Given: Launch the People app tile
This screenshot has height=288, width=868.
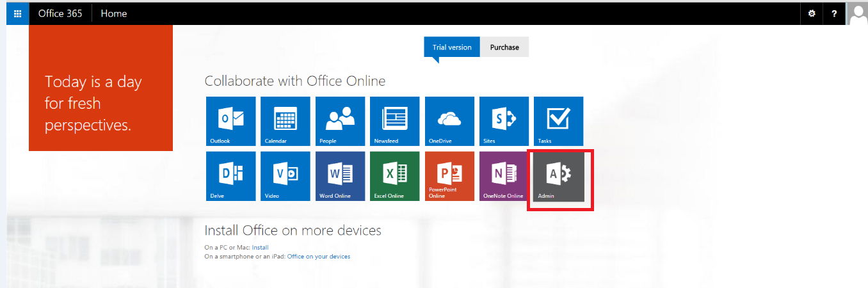Looking at the screenshot, I should [x=340, y=121].
